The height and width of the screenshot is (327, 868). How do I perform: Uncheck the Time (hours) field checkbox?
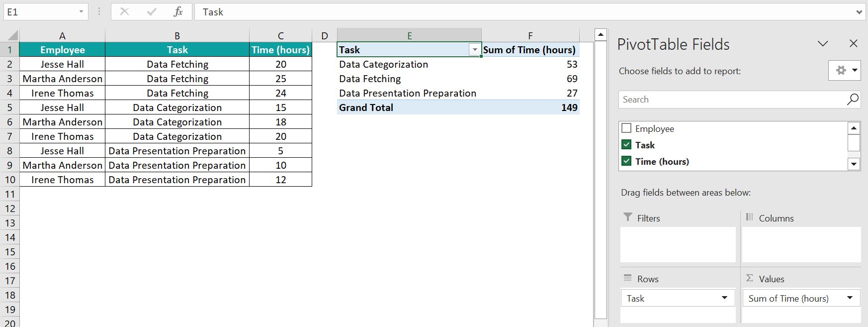point(626,161)
